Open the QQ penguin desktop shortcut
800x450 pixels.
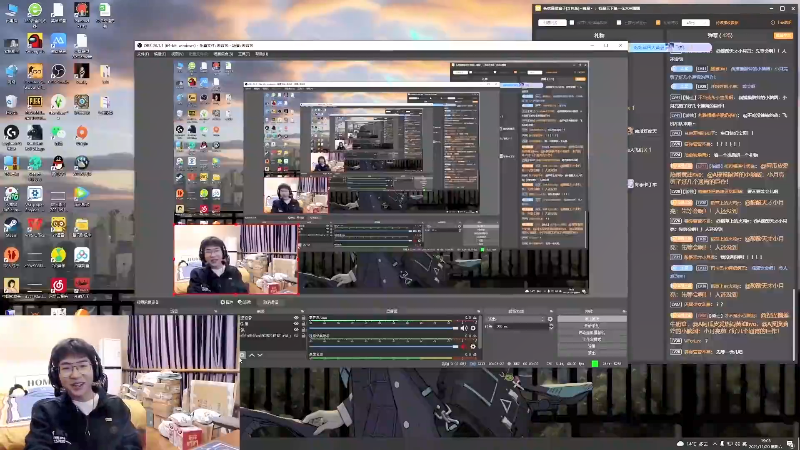coord(58,163)
